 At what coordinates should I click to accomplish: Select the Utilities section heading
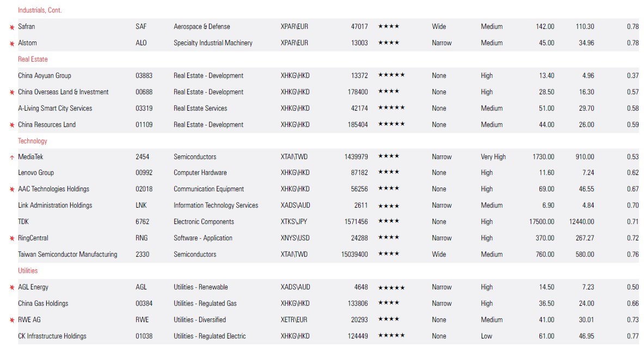pyautogui.click(x=28, y=270)
